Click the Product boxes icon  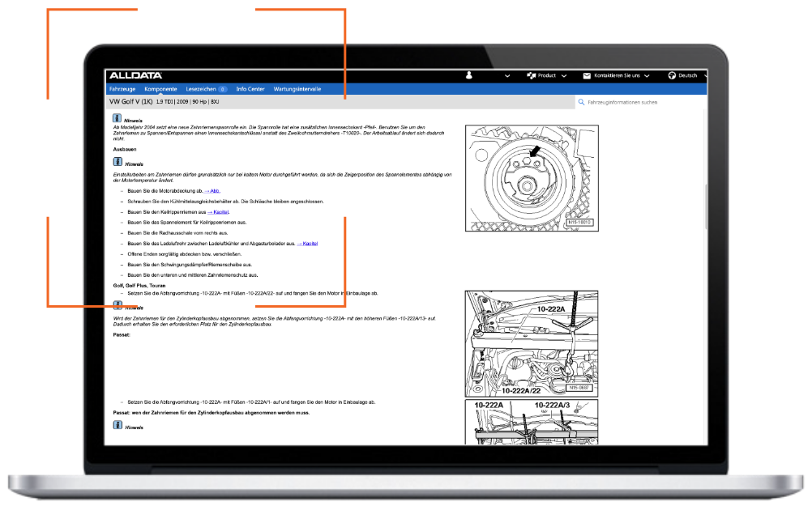(532, 75)
